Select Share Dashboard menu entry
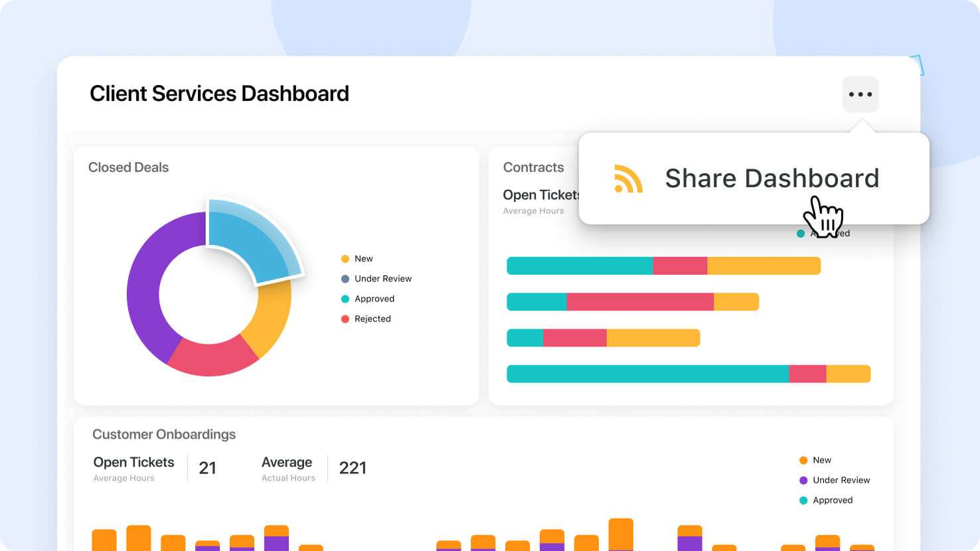 754,179
